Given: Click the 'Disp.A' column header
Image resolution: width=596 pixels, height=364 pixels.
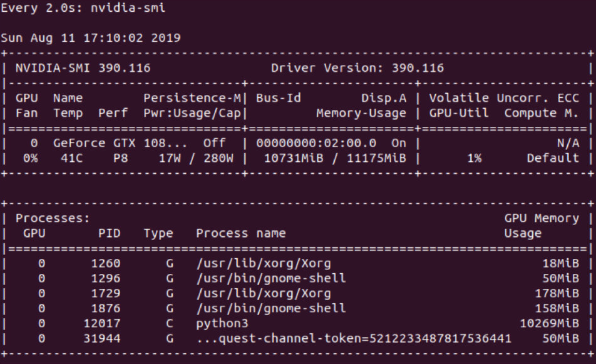Looking at the screenshot, I should point(384,98).
